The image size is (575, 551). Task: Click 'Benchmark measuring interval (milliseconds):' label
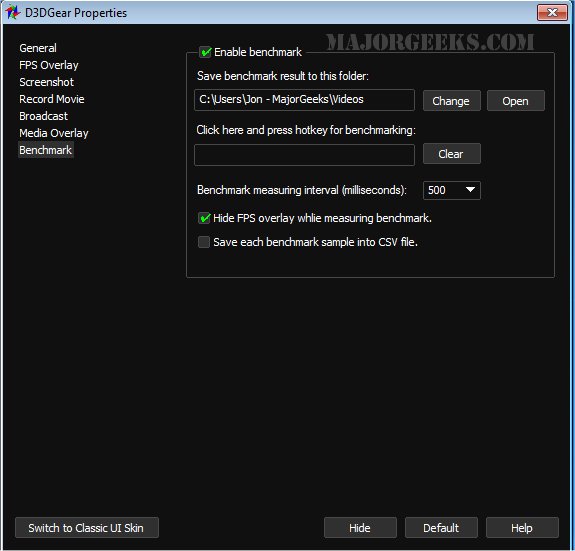coord(302,190)
